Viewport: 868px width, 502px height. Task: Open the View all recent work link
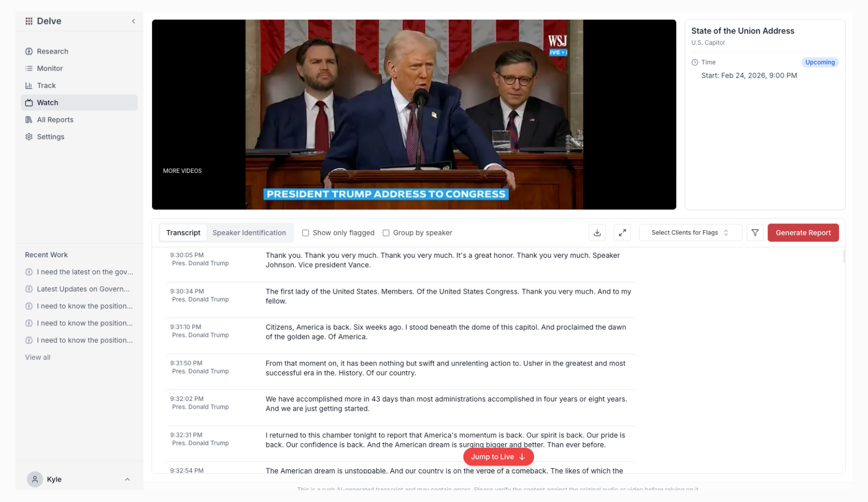[x=38, y=357]
